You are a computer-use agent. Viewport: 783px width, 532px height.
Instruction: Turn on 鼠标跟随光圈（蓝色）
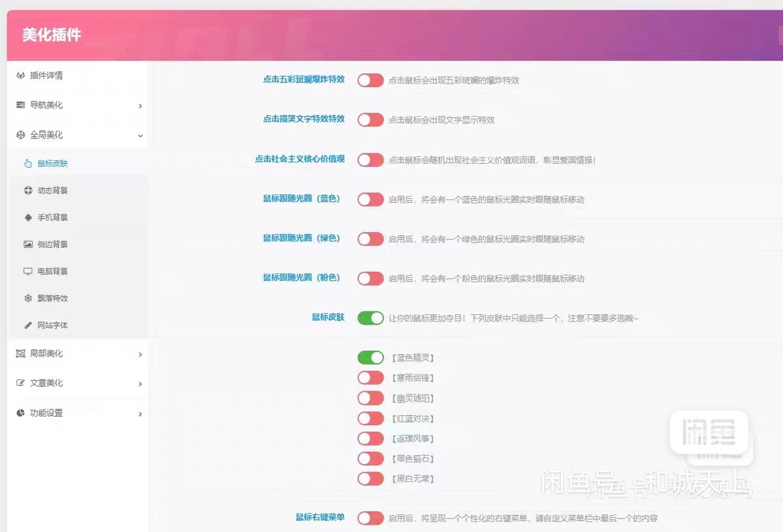coord(370,199)
